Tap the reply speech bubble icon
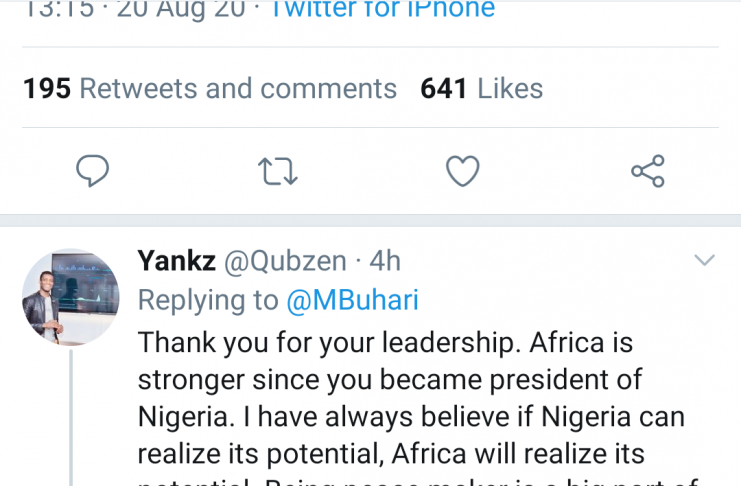741x486 pixels. [x=92, y=171]
